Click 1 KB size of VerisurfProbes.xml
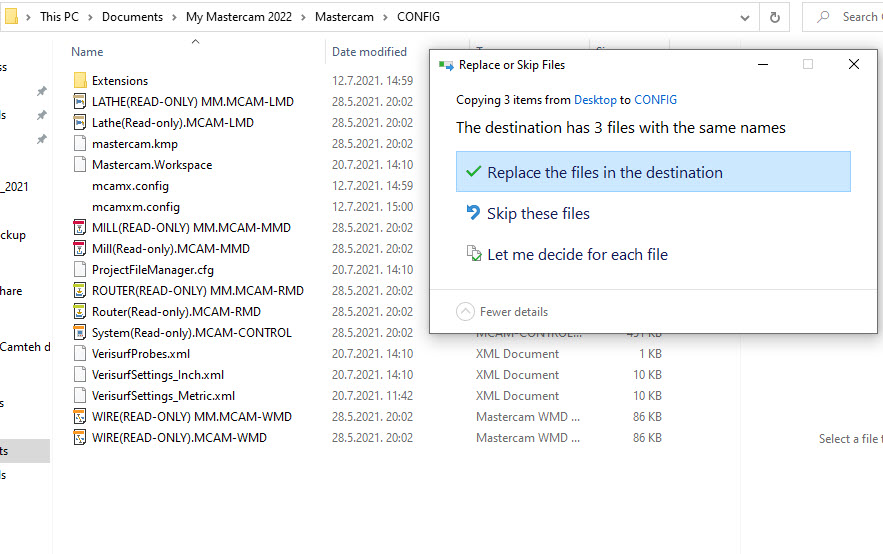 (x=650, y=354)
